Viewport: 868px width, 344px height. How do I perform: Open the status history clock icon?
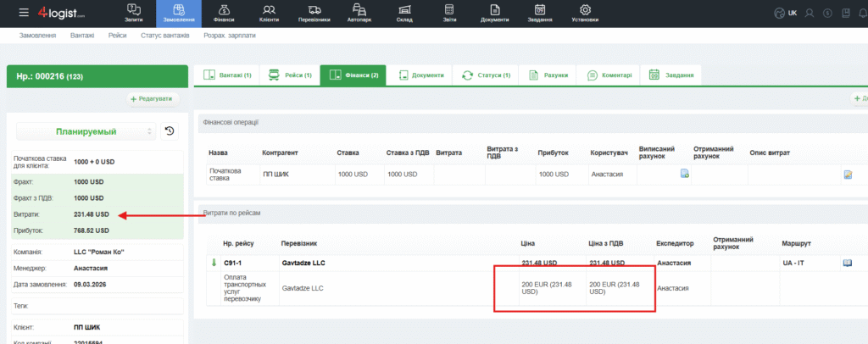170,131
